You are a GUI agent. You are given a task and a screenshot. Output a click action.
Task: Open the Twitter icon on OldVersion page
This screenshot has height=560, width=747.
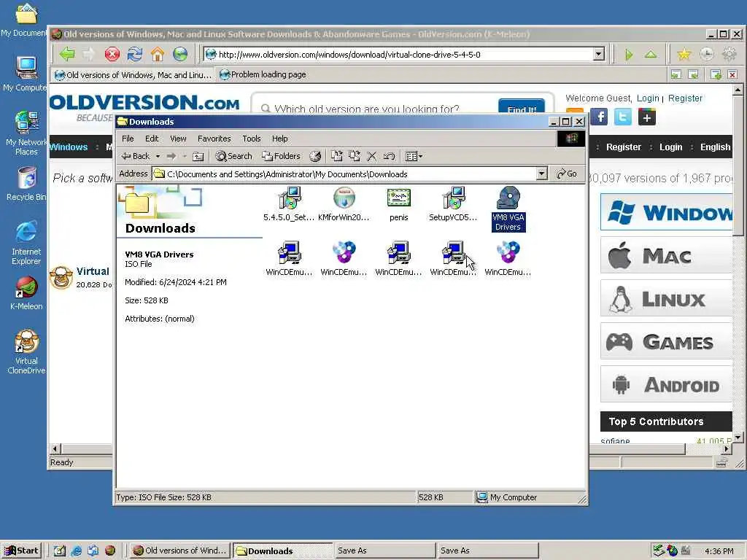[623, 117]
